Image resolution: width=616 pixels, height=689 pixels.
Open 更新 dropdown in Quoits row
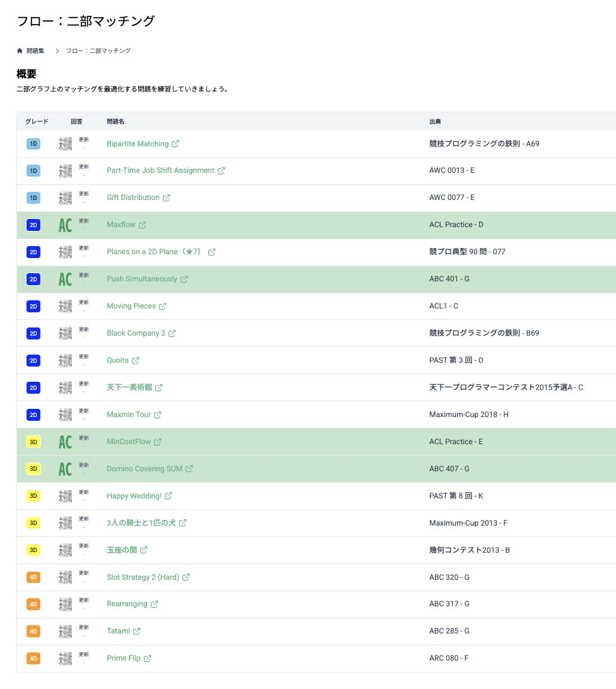point(84,360)
